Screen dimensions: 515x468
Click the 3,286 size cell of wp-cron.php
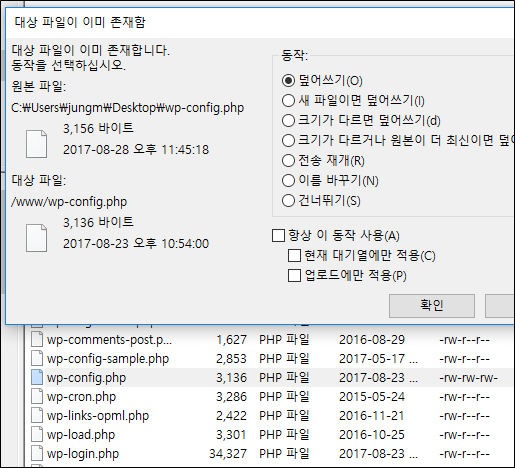[231, 397]
